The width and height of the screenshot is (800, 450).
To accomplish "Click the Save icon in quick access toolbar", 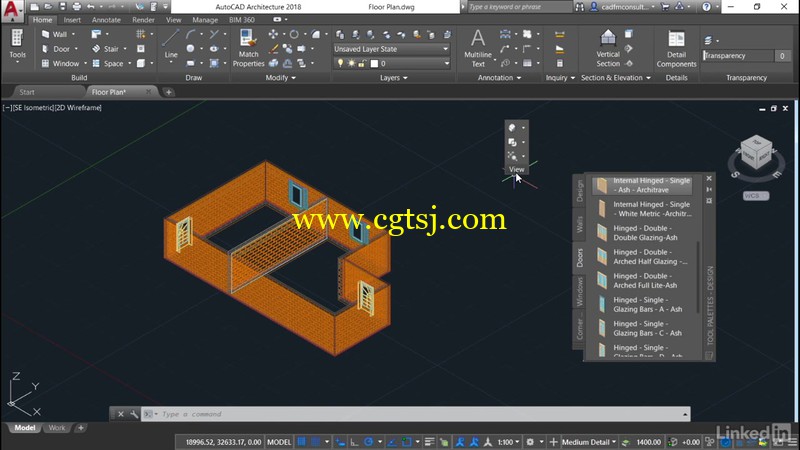I will (x=62, y=7).
